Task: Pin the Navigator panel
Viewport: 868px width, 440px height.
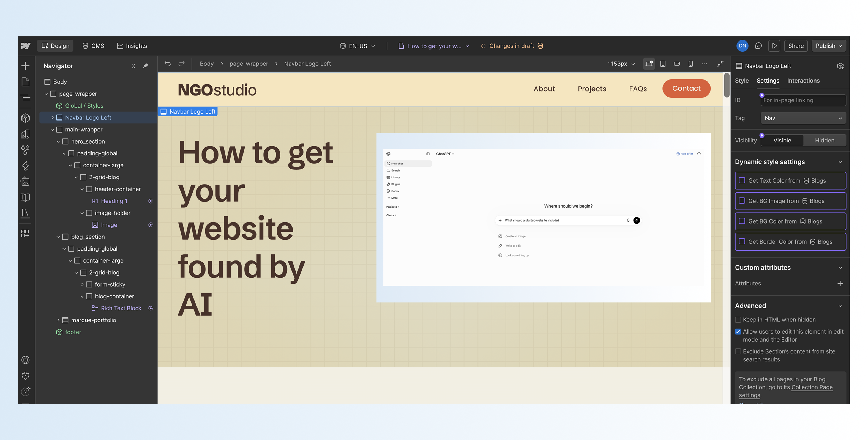Action: click(x=146, y=66)
